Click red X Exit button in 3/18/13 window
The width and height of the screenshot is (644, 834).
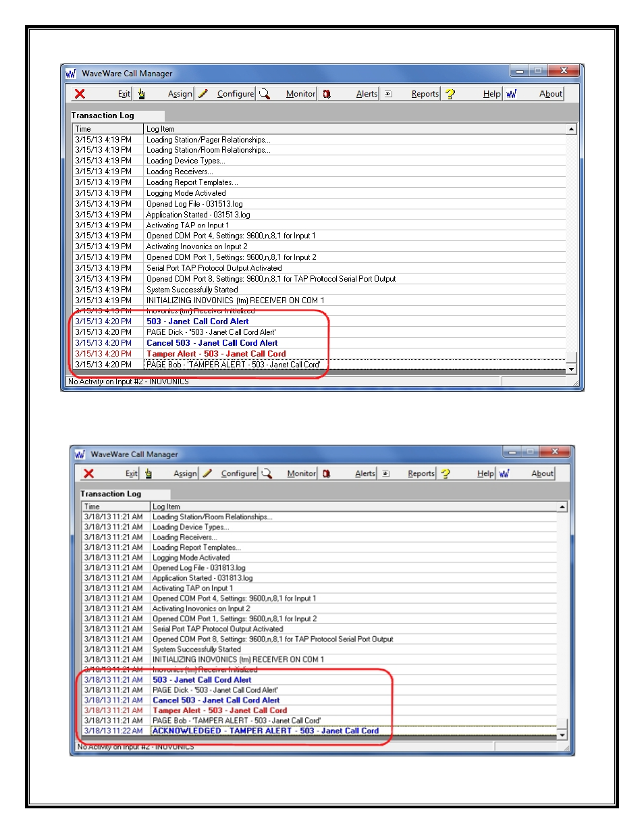[x=110, y=473]
